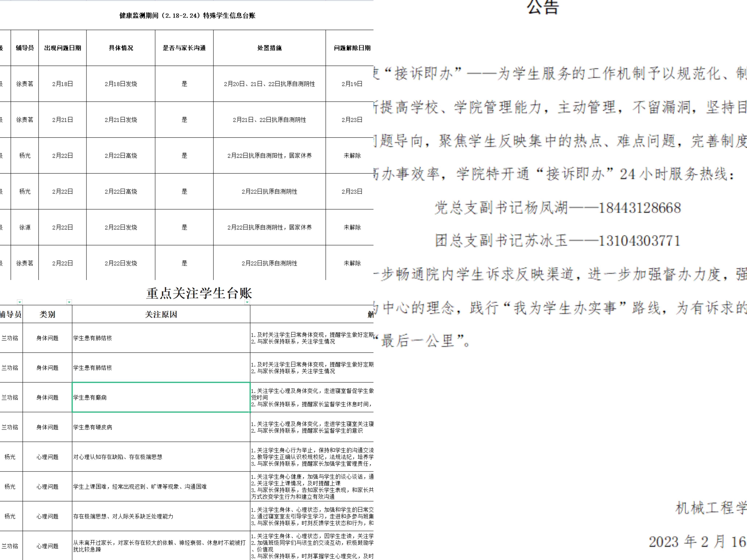Click the 关注原因 header cell
This screenshot has height=560, width=747.
pos(161,314)
